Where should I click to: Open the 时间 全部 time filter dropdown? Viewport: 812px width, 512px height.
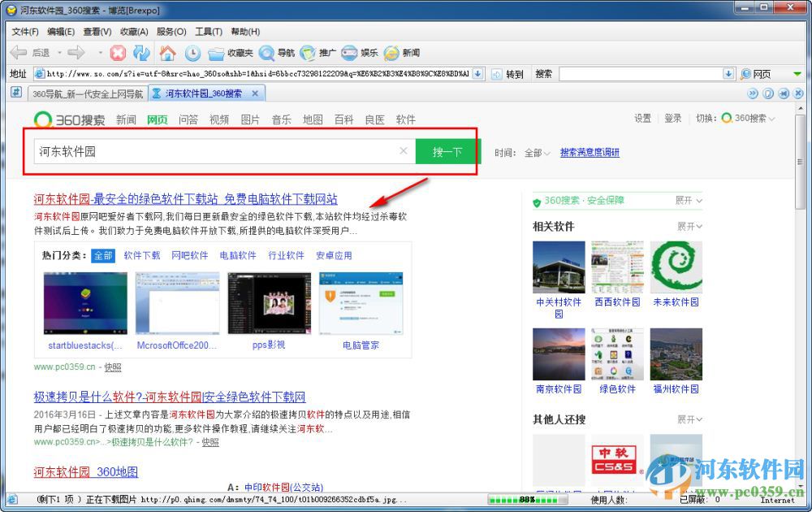pyautogui.click(x=538, y=152)
